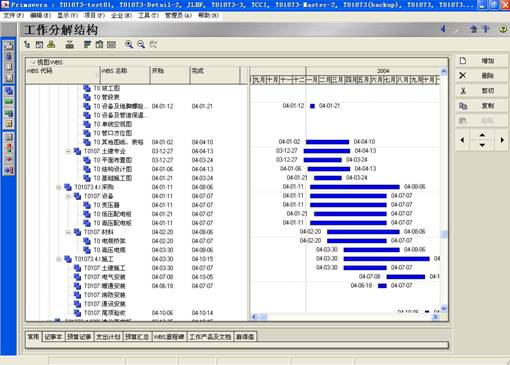Click the 删除 (delete) button
Image resolution: width=510 pixels, height=365 pixels.
tap(481, 76)
